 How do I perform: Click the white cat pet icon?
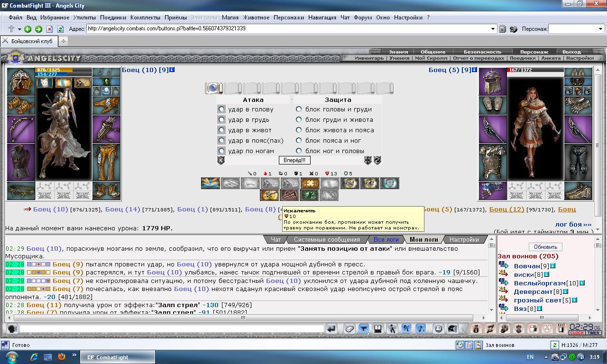(45, 83)
